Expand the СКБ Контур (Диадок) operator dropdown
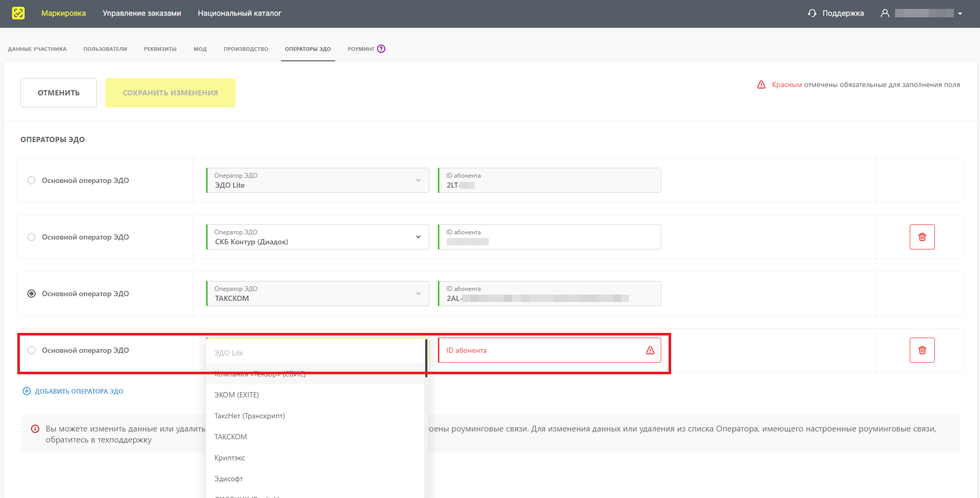This screenshot has width=980, height=498. pyautogui.click(x=318, y=237)
